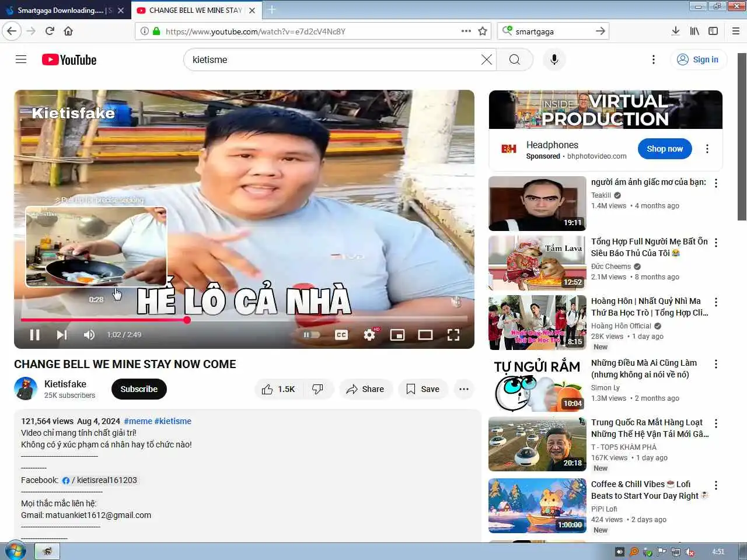Open options for PiPi Lofi video
747x560 pixels.
click(716, 485)
